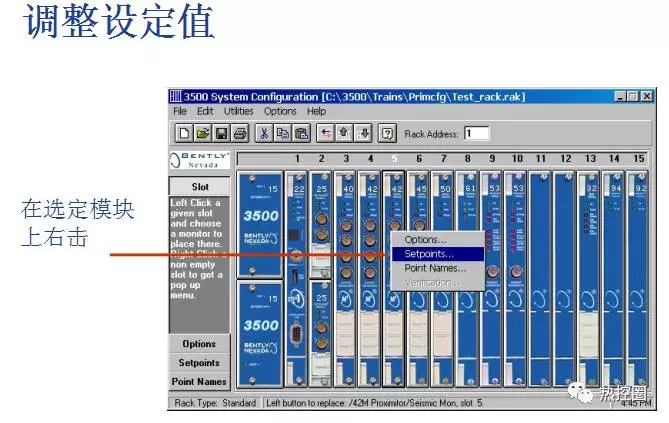Click the Help question mark icon
Image resolution: width=669 pixels, height=423 pixels.
pos(388,133)
